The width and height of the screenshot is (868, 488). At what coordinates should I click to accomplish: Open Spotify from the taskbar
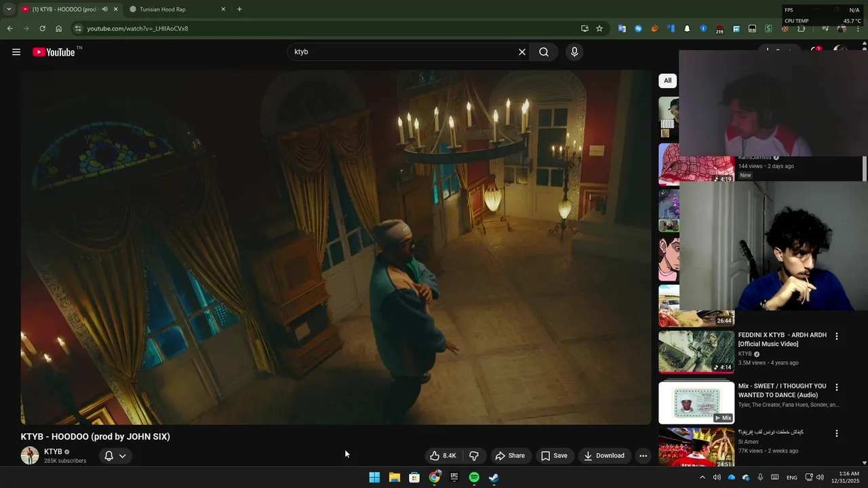[x=474, y=477]
